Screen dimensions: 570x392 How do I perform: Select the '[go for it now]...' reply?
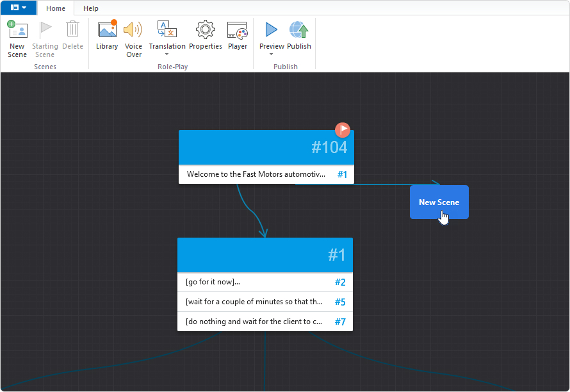[x=254, y=282]
